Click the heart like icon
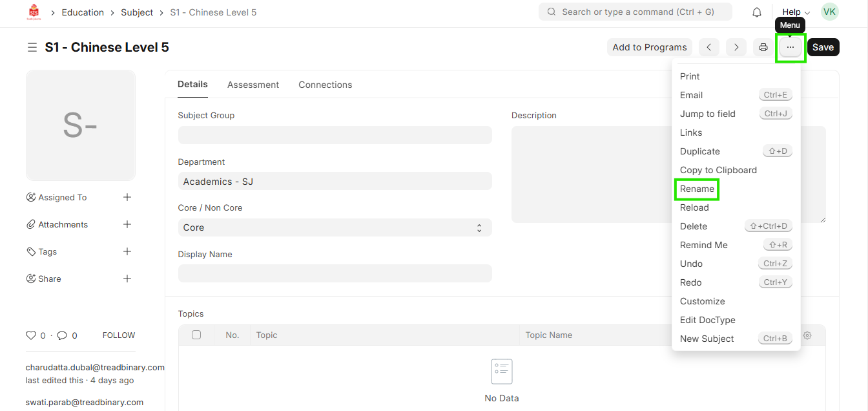Image resolution: width=868 pixels, height=411 pixels. (x=31, y=335)
